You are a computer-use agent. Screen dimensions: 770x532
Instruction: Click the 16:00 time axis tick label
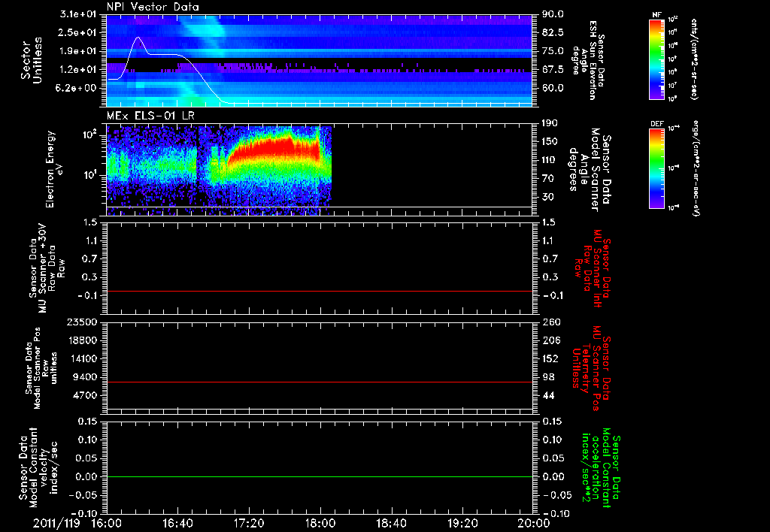[107, 522]
